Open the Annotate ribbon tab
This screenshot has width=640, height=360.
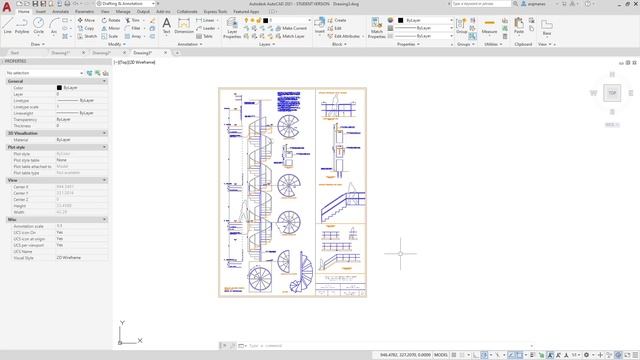(60, 12)
